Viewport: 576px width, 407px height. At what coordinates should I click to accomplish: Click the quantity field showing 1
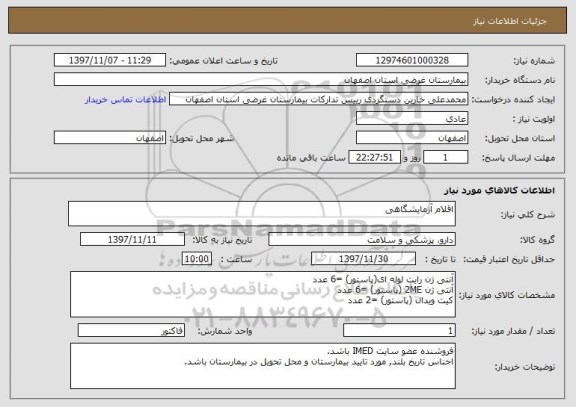[399, 331]
